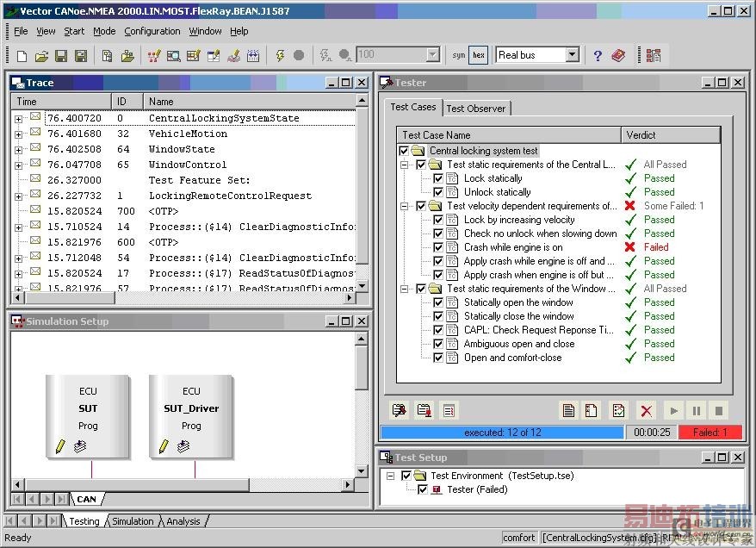Click the first Tester report icon
This screenshot has width=756, height=548.
click(400, 410)
